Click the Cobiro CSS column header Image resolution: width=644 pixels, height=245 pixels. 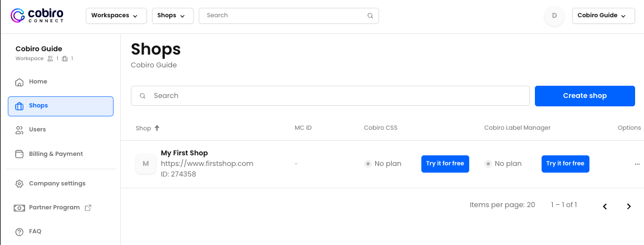coord(381,128)
